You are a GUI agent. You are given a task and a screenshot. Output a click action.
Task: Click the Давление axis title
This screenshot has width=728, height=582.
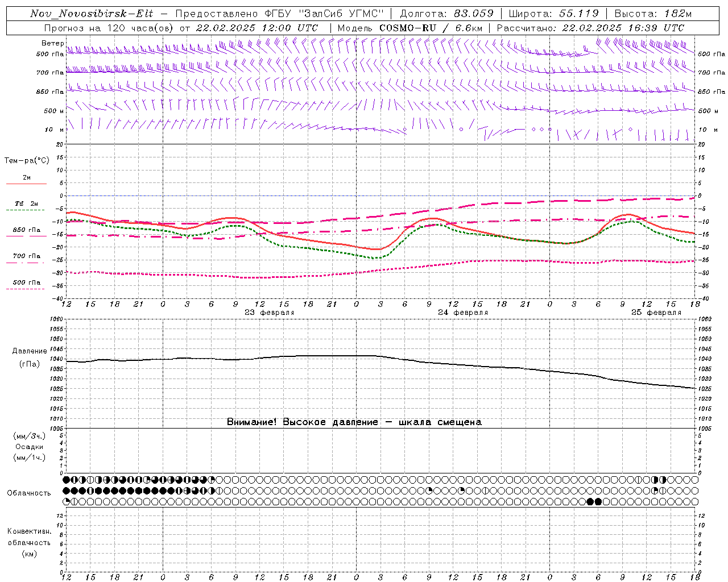point(30,351)
